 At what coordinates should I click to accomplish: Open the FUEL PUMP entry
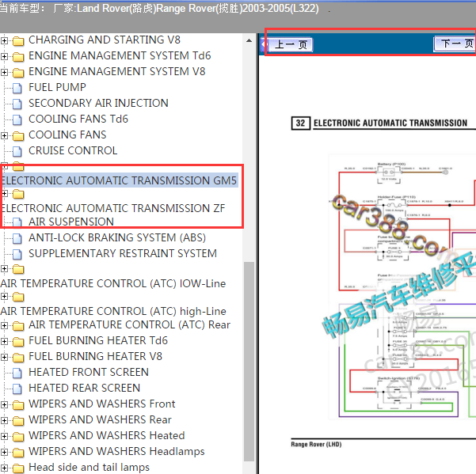click(57, 87)
